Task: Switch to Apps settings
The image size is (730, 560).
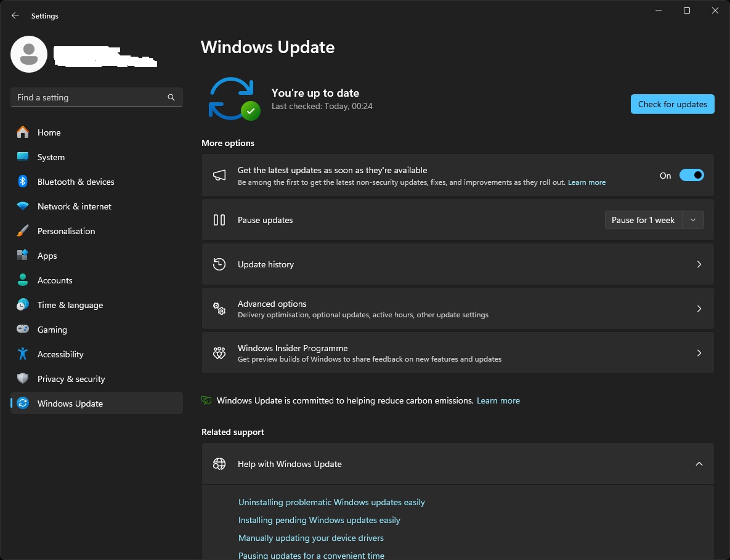Action: click(96, 256)
